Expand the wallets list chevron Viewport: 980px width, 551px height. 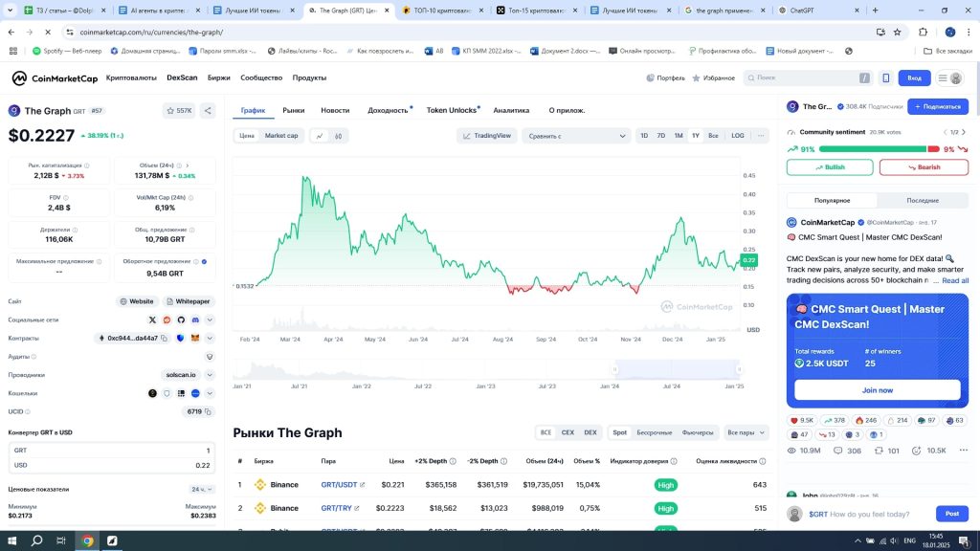210,393
